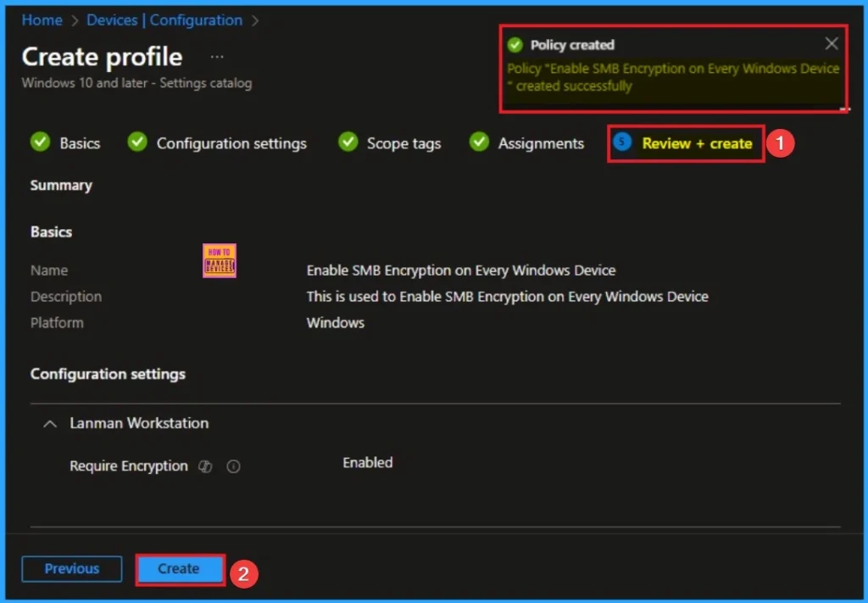Navigate to the Home breadcrumb

point(42,20)
